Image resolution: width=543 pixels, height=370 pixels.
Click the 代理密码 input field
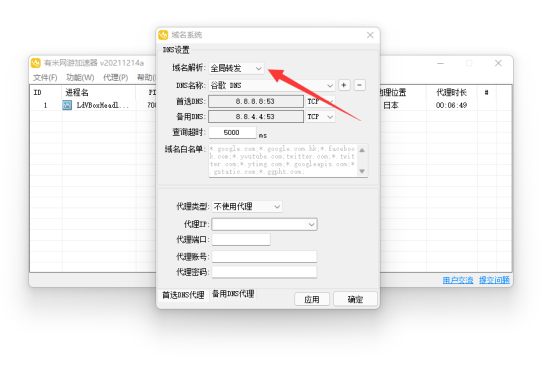click(x=265, y=272)
